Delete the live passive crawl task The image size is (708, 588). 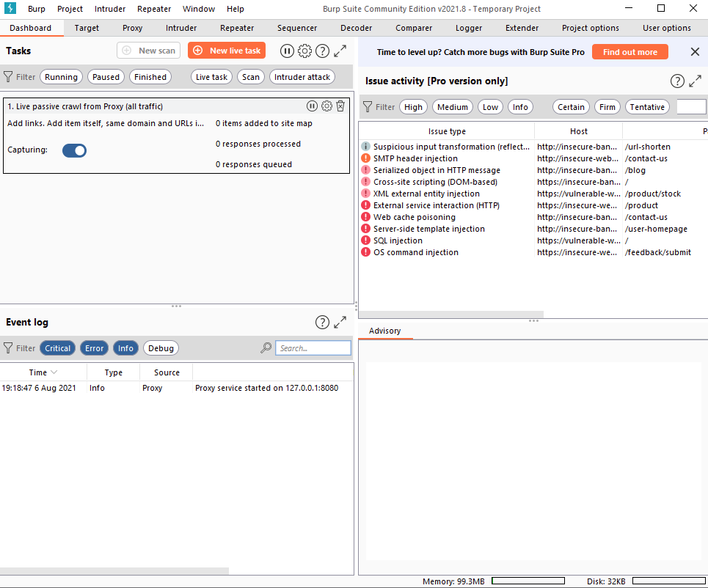(340, 106)
